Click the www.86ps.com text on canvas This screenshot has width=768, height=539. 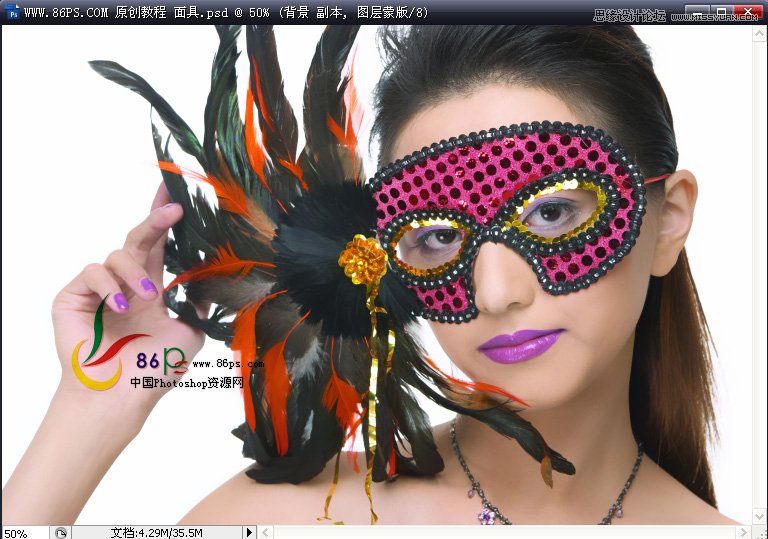[227, 365]
